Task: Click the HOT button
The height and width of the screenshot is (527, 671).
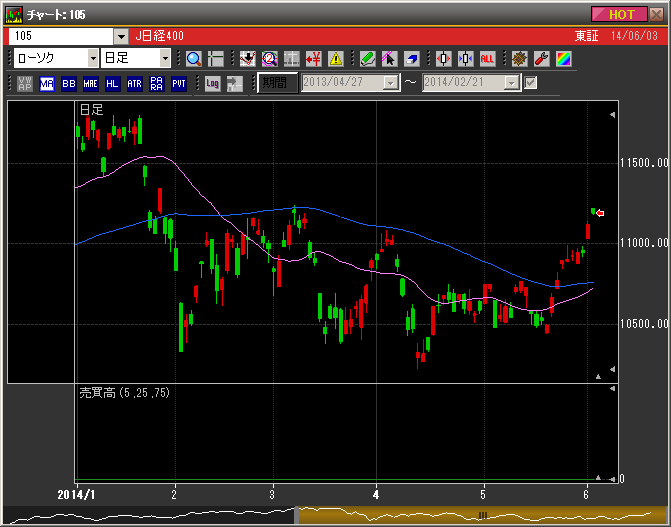Action: point(622,14)
